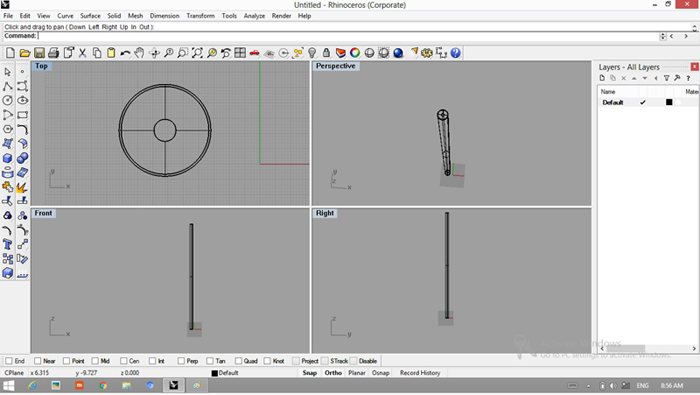Open the Transform menu

[200, 16]
